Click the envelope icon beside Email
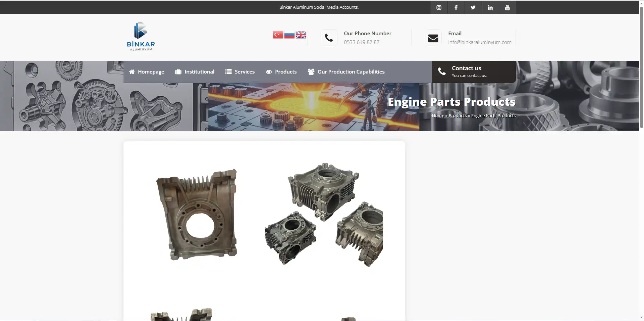Screen dimensions: 644x321 [x=433, y=38]
